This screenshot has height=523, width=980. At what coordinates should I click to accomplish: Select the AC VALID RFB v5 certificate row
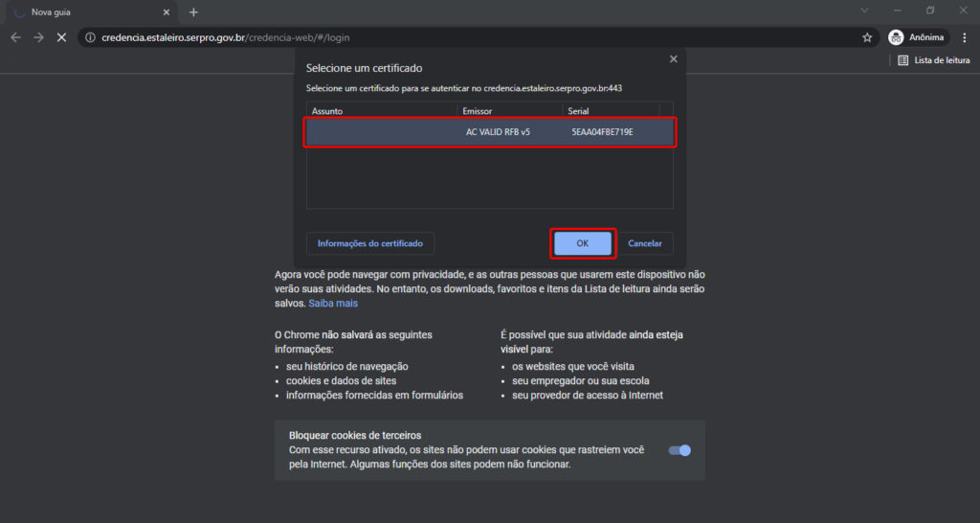coord(489,132)
